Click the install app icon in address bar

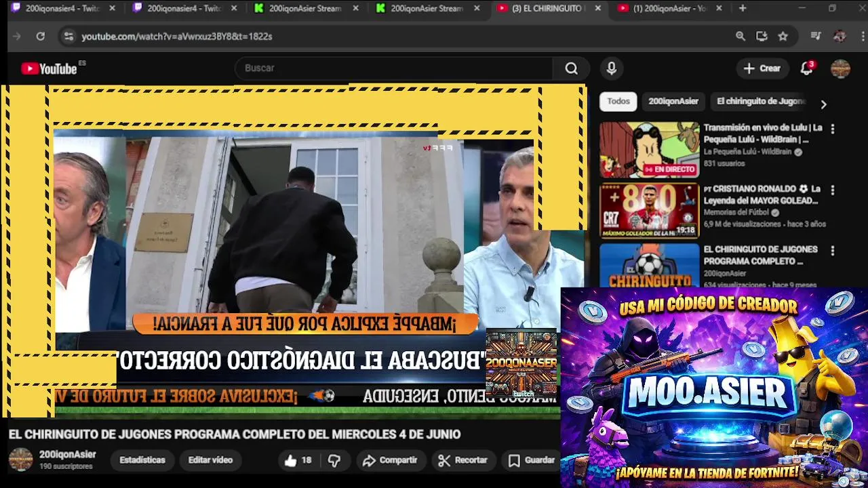762,37
